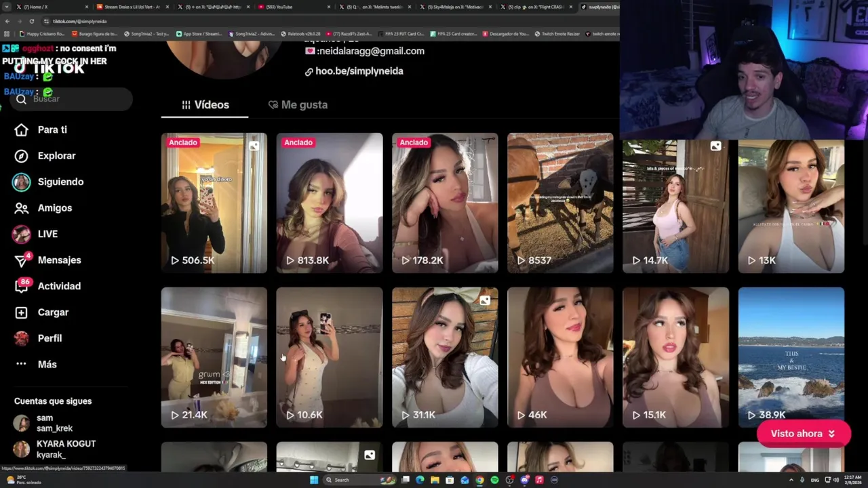868x488 pixels.
Task: Open the video with 46K views
Action: coord(560,358)
